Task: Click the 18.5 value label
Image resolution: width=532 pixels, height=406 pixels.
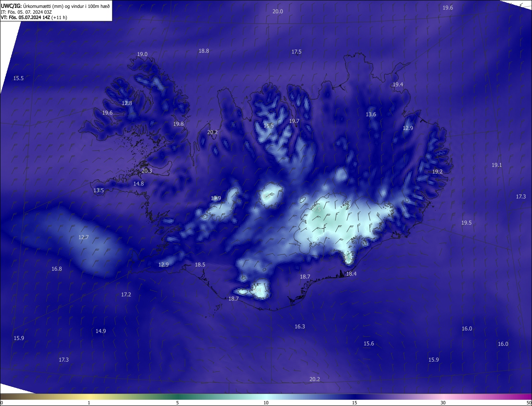Action: (x=200, y=265)
